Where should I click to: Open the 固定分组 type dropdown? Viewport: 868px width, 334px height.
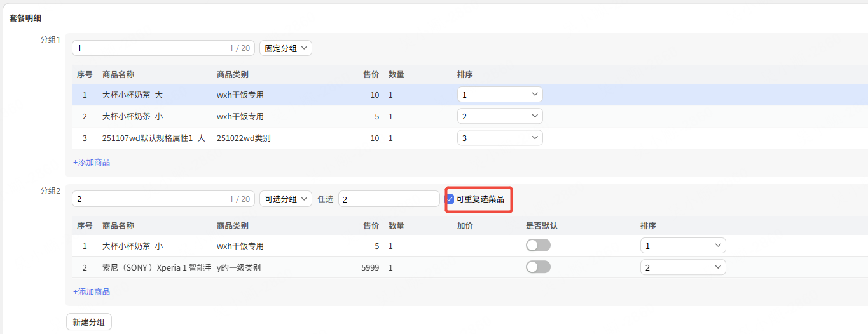coord(286,48)
